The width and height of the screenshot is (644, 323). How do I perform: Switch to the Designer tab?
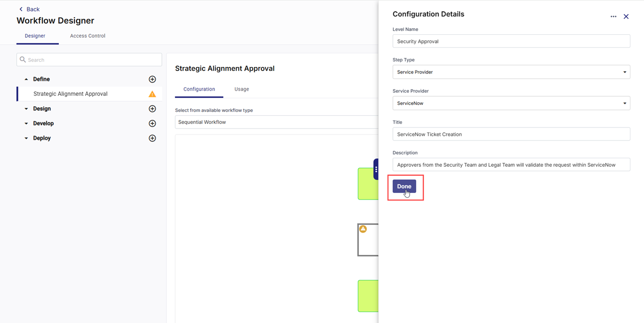click(x=35, y=36)
